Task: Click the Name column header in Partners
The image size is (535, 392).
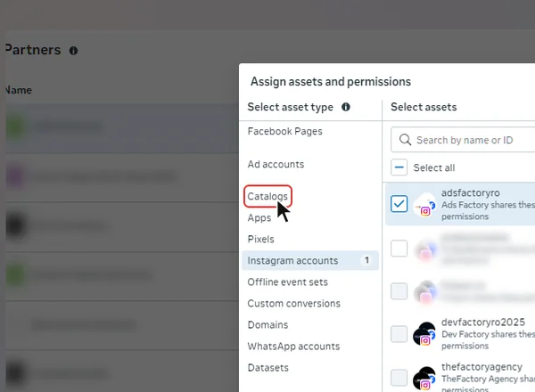Action: [19, 90]
